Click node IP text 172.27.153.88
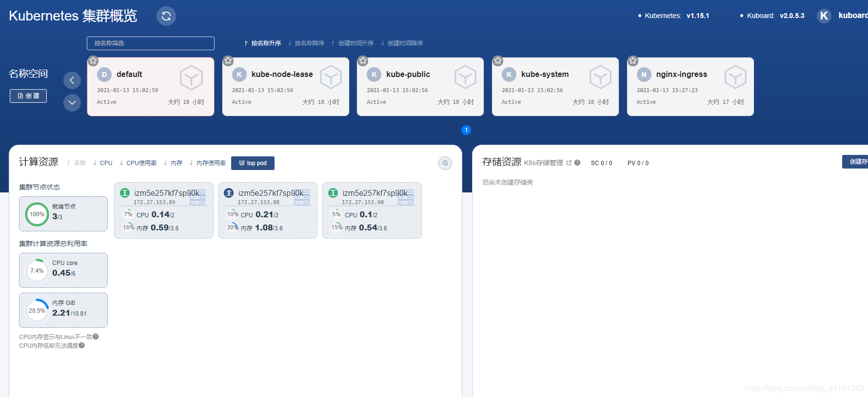This screenshot has width=868, height=397. (258, 202)
